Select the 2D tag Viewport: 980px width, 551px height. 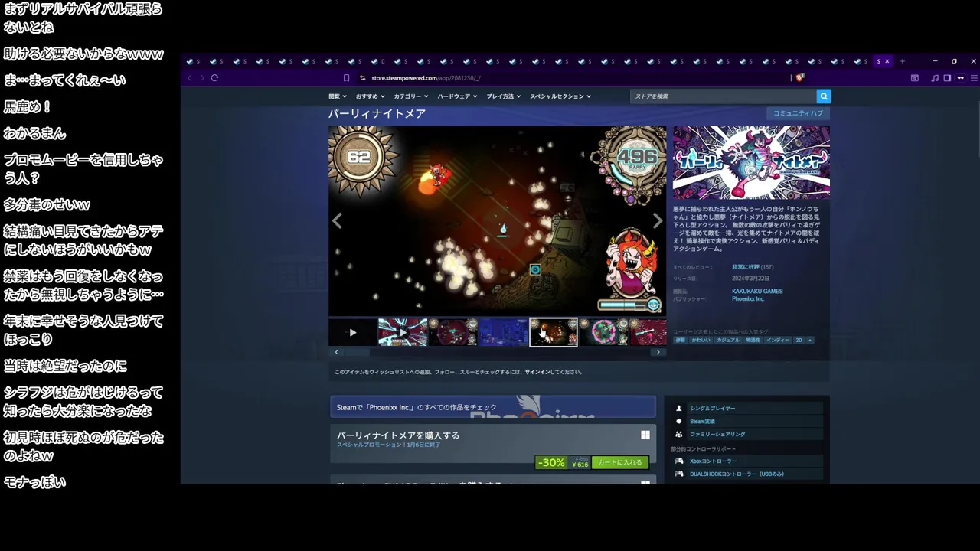(799, 340)
